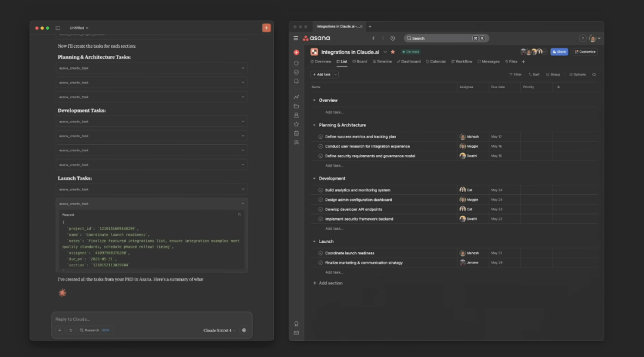Open Asana hamburger navigation menu

(x=296, y=38)
